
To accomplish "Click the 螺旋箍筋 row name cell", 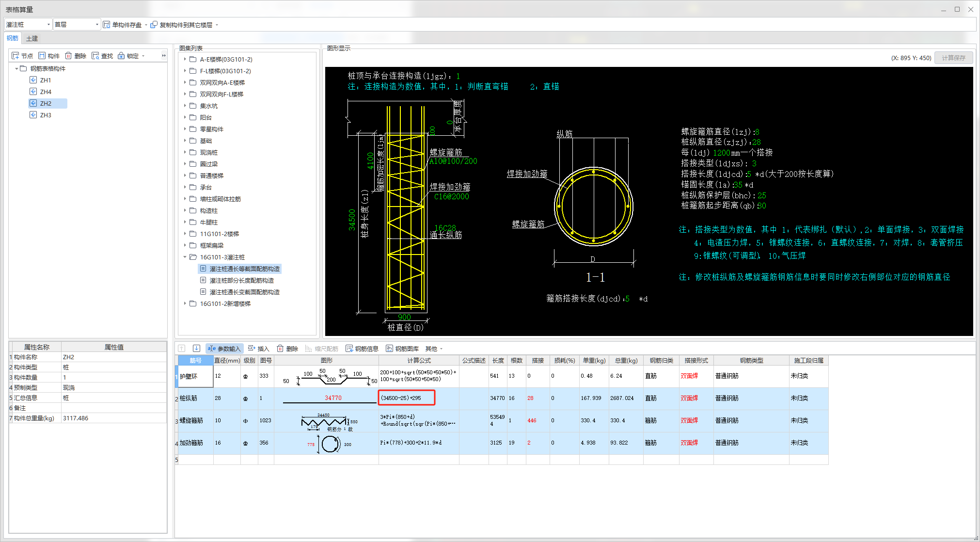I will tap(196, 420).
